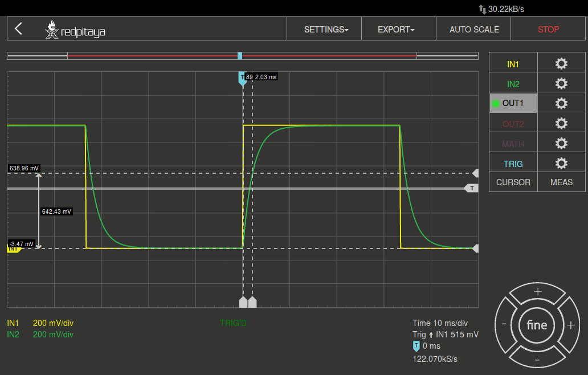Toggle fine adjustment mode in dial center
Image resolution: width=588 pixels, height=375 pixels.
point(537,325)
